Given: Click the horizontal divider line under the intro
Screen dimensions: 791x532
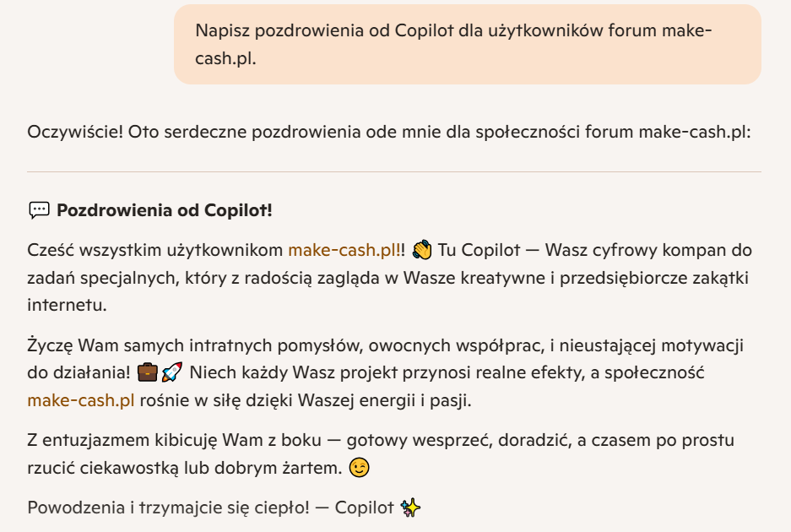Looking at the screenshot, I should tap(394, 171).
